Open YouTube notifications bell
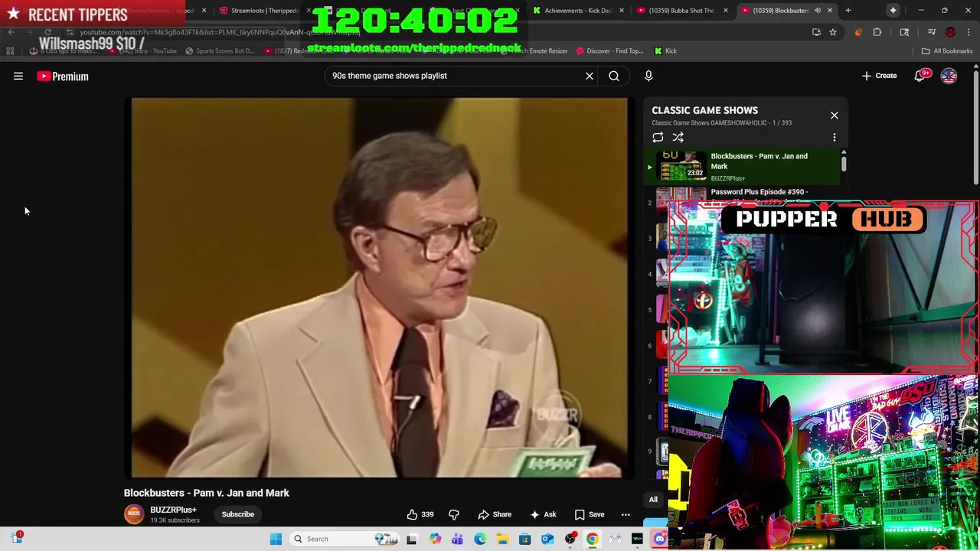980x551 pixels. coord(920,76)
